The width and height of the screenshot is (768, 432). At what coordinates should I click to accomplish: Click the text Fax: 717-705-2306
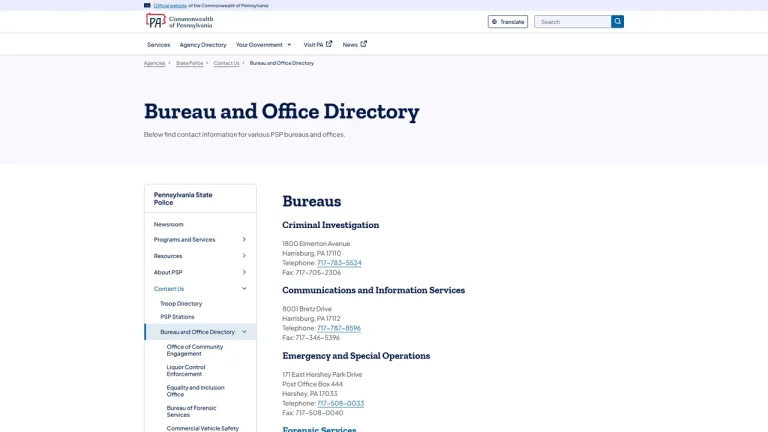click(x=312, y=272)
